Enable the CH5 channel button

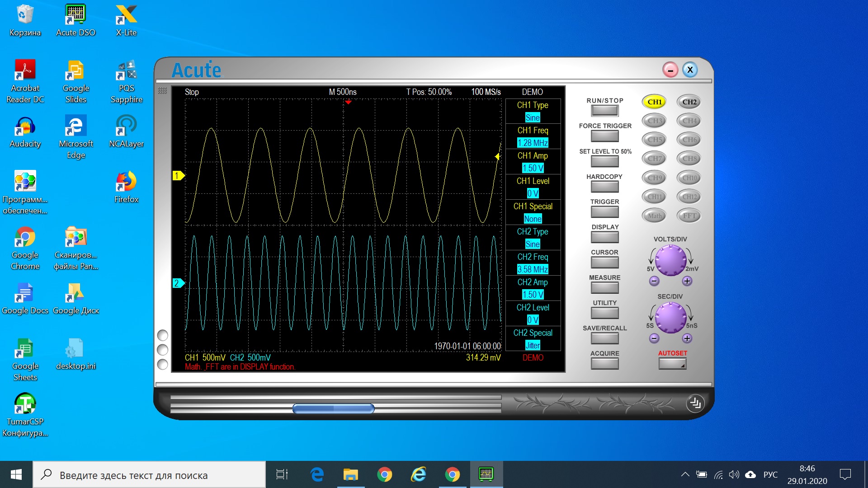[x=654, y=140]
